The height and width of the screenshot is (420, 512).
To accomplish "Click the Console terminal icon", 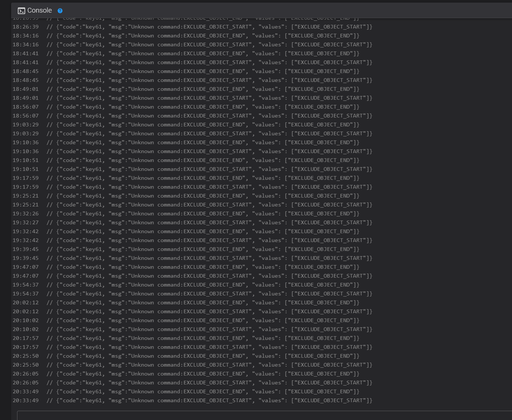I will (22, 11).
